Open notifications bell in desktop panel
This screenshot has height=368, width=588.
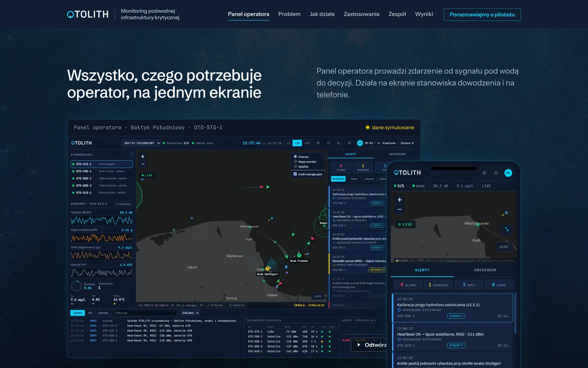pos(328,143)
